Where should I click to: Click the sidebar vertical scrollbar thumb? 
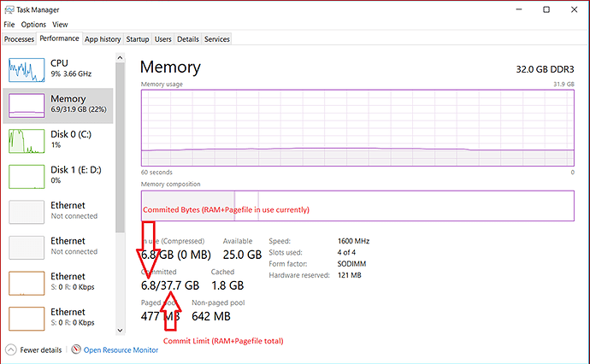120,148
